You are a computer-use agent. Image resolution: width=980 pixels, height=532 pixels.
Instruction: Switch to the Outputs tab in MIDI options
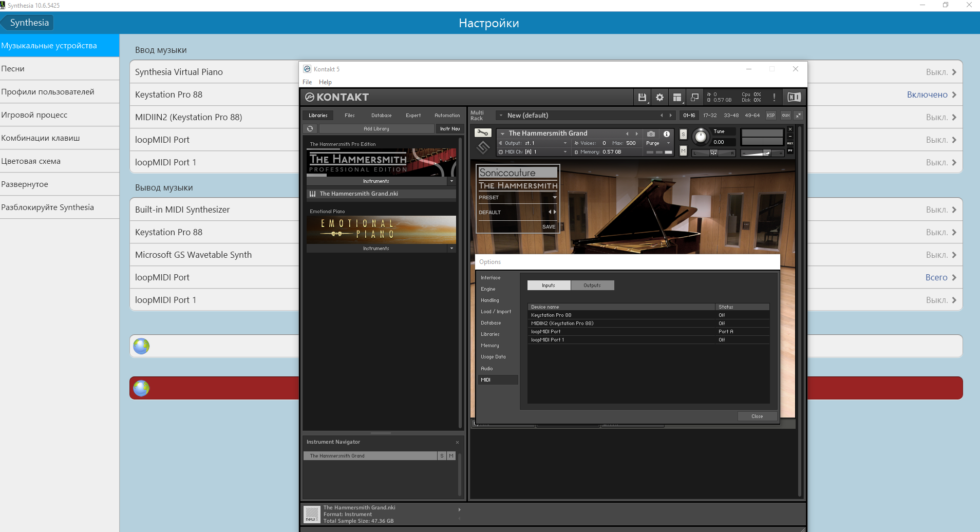click(592, 286)
